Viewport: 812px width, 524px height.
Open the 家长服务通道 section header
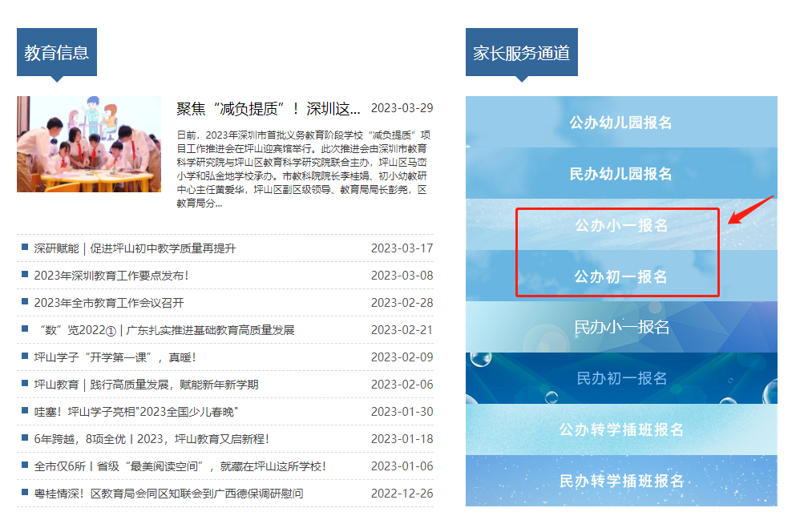pos(522,52)
